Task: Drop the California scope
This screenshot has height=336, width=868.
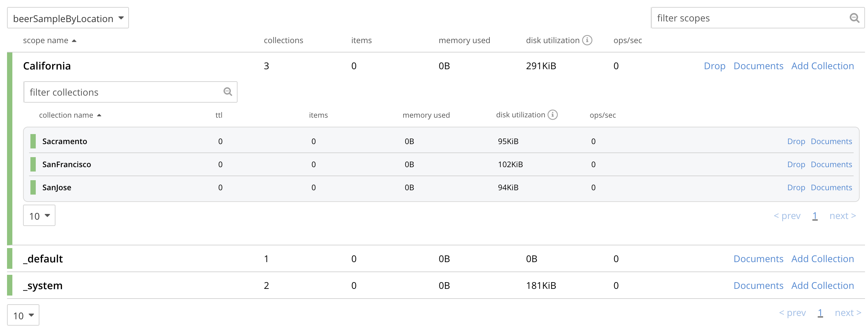Action: click(x=714, y=66)
